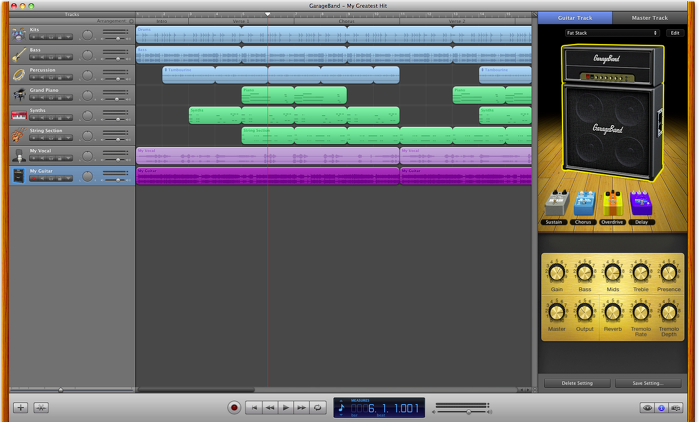Click the My Guitar amp track icon

click(x=19, y=175)
